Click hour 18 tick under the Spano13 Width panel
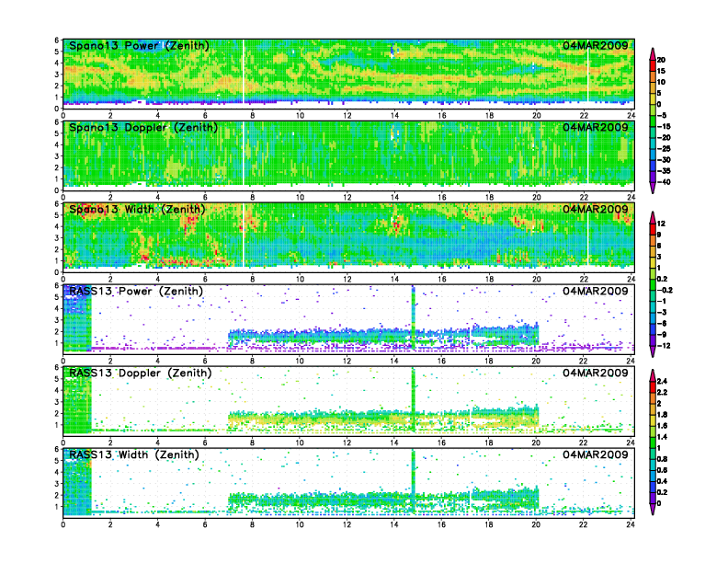 pos(489,279)
